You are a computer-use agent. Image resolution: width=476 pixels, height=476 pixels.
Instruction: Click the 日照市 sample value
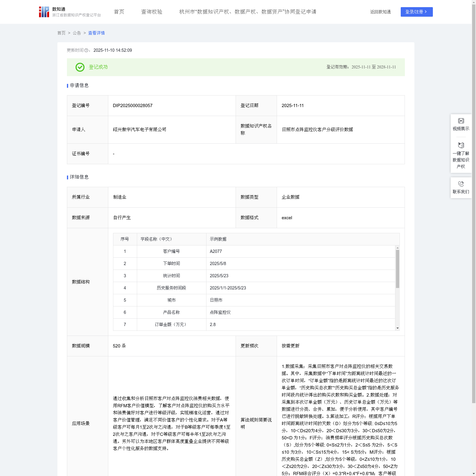216,300
